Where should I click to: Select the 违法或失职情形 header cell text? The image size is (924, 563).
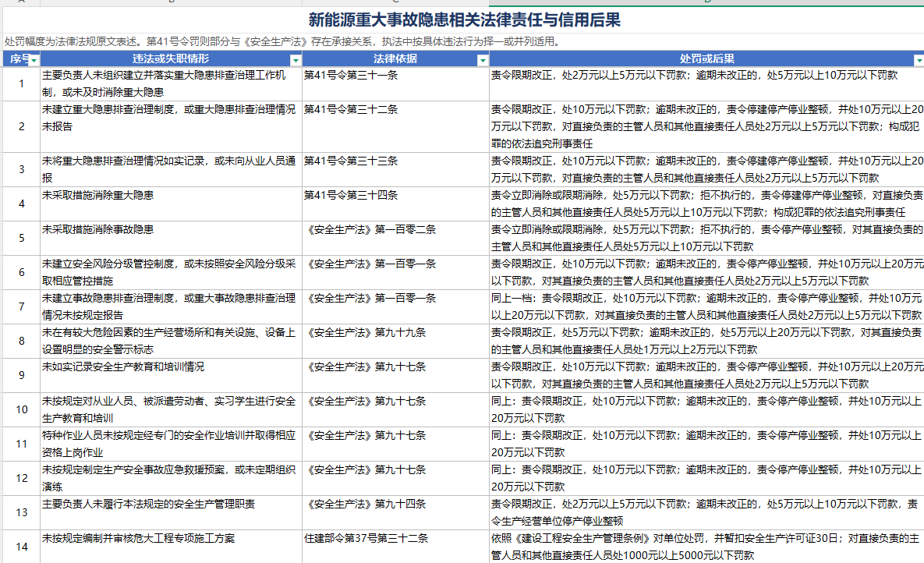click(170, 58)
